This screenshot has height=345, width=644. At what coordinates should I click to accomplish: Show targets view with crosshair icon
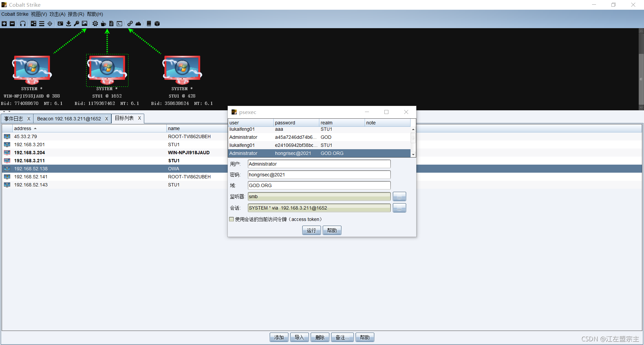(50, 23)
